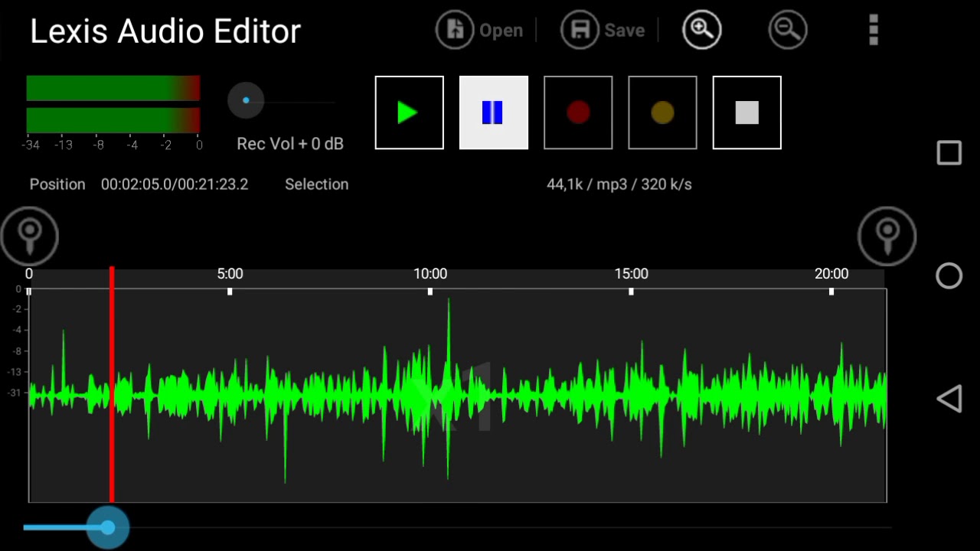
Task: Tap the Selection label
Action: tap(317, 184)
